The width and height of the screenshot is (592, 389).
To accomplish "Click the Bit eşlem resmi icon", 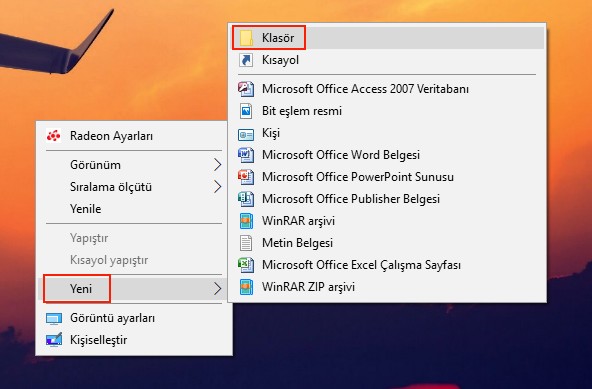I will pyautogui.click(x=246, y=111).
